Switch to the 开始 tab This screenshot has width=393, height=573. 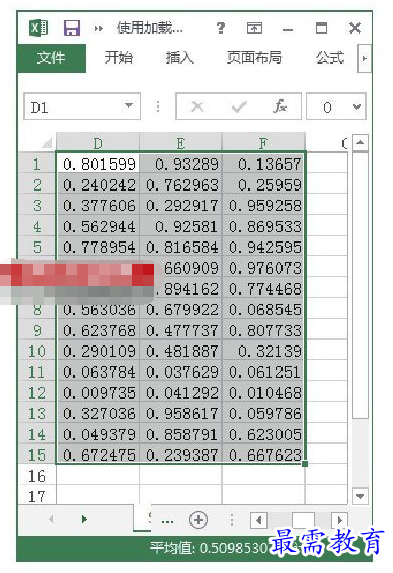tap(118, 58)
